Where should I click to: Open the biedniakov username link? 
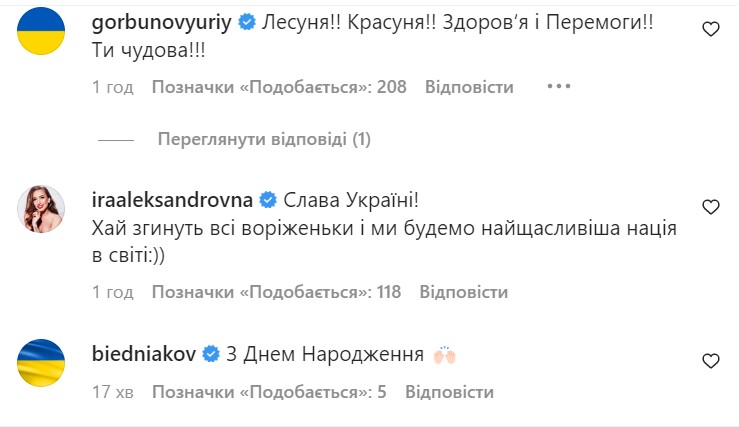point(144,354)
